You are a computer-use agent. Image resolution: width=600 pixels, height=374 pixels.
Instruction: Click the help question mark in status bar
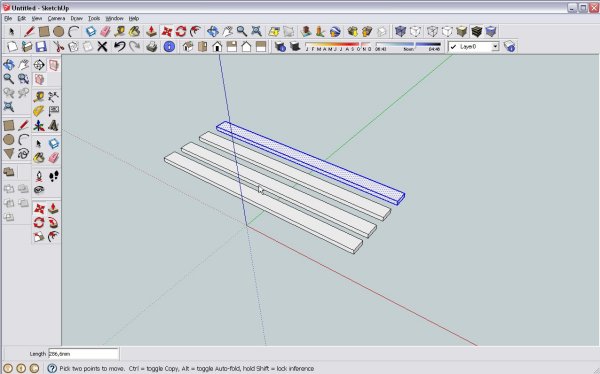(52, 368)
